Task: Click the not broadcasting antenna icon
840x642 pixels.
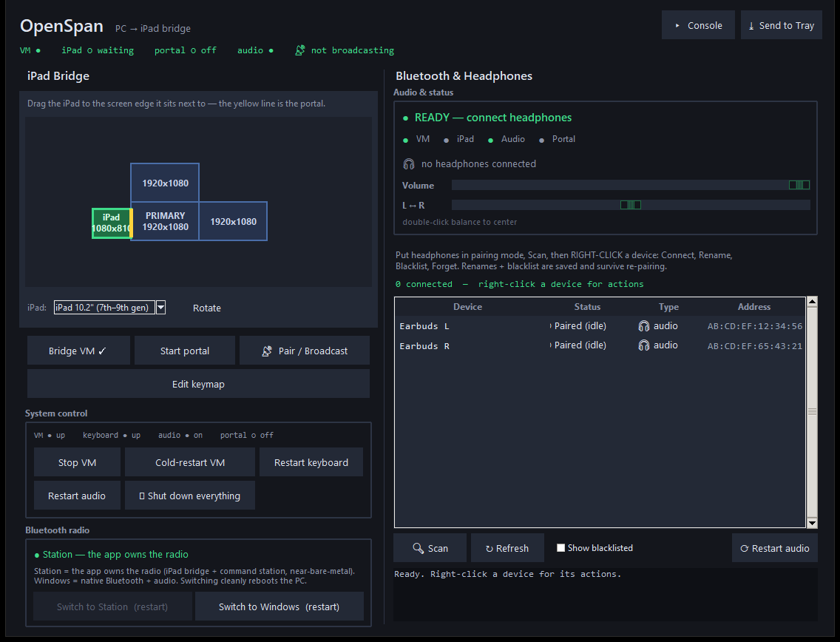Action: click(x=300, y=50)
